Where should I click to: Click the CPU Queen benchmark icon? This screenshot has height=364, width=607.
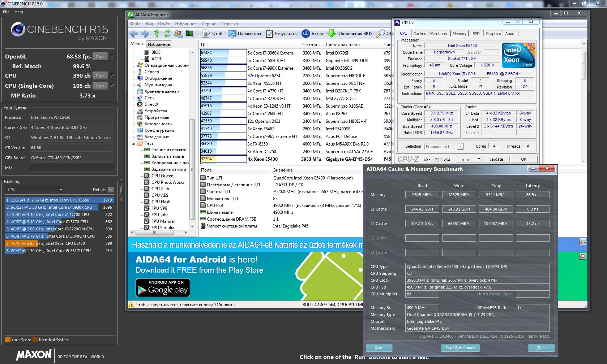tap(147, 176)
